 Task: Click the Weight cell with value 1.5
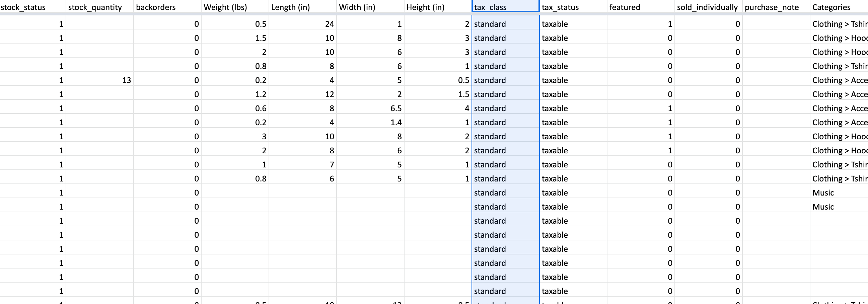[x=235, y=38]
